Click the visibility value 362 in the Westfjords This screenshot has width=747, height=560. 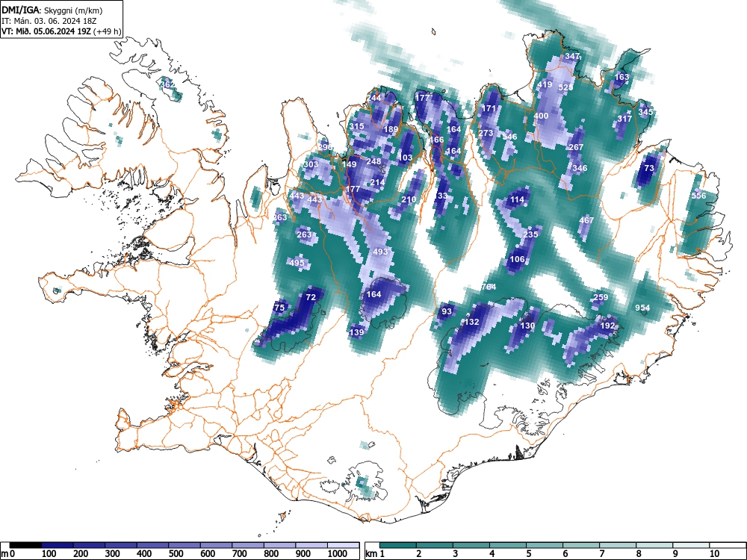(167, 84)
